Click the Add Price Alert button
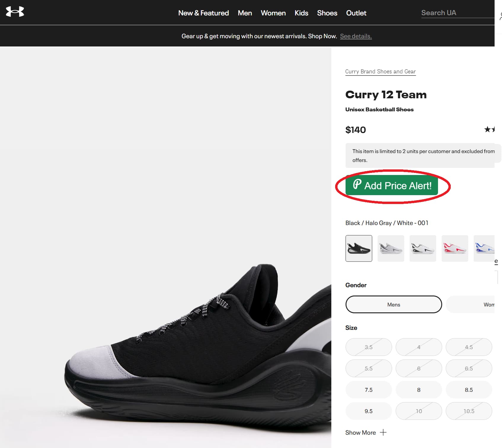The width and height of the screenshot is (502, 448). [392, 186]
